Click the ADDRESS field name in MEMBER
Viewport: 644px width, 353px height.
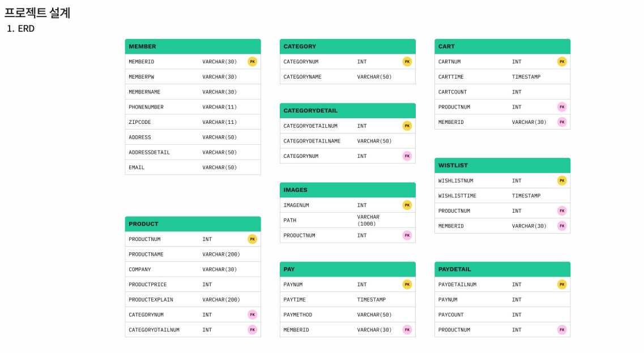140,137
